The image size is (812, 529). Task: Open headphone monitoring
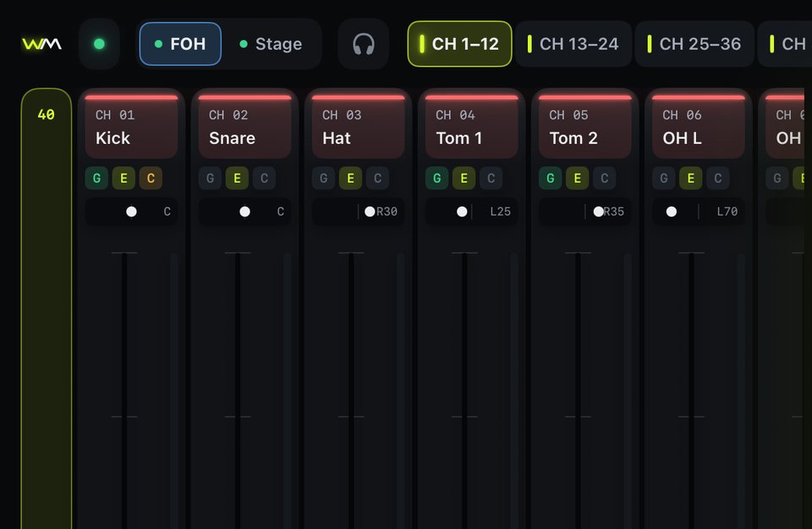tap(364, 44)
